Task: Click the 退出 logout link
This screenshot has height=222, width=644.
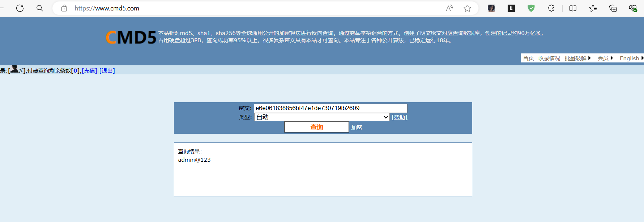Action: tap(107, 71)
